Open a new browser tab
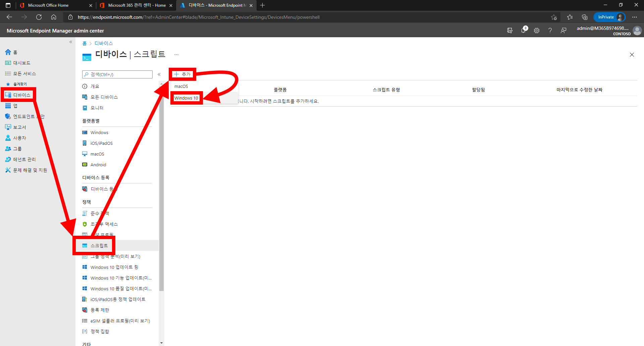Screen dimensions: 644x346 (x=262, y=5)
